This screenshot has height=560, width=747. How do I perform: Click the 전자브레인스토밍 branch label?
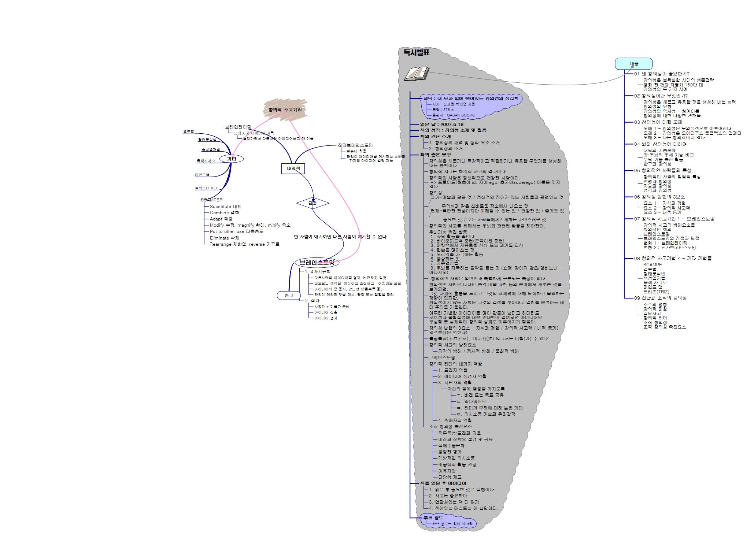point(355,145)
